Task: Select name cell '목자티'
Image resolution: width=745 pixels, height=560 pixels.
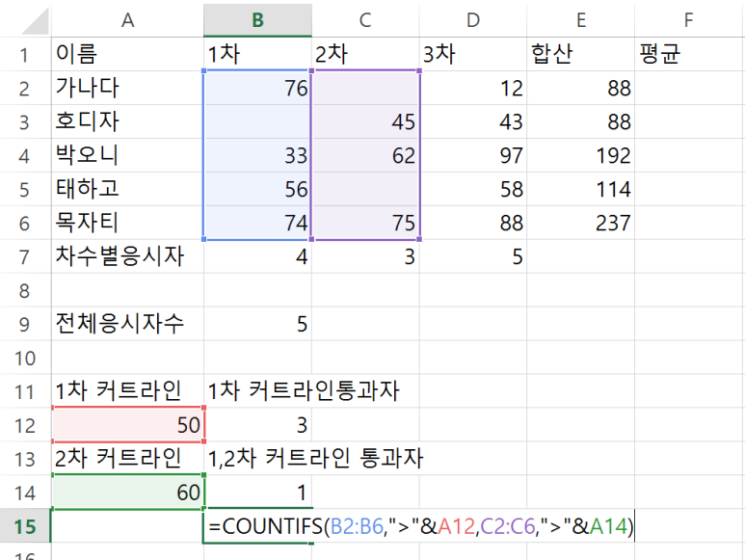Action: point(127,224)
